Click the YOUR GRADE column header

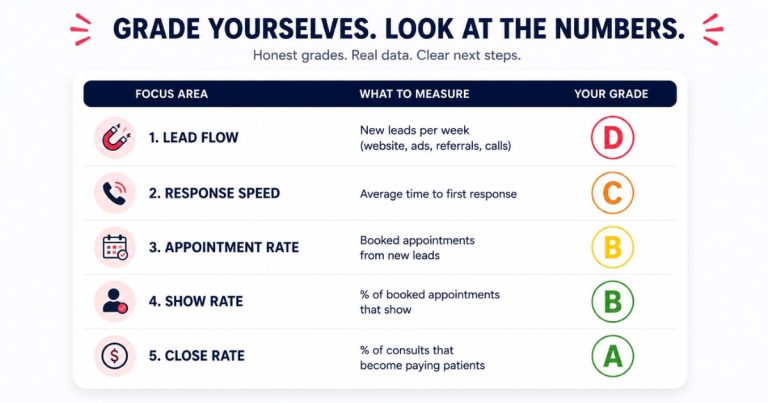(x=611, y=94)
